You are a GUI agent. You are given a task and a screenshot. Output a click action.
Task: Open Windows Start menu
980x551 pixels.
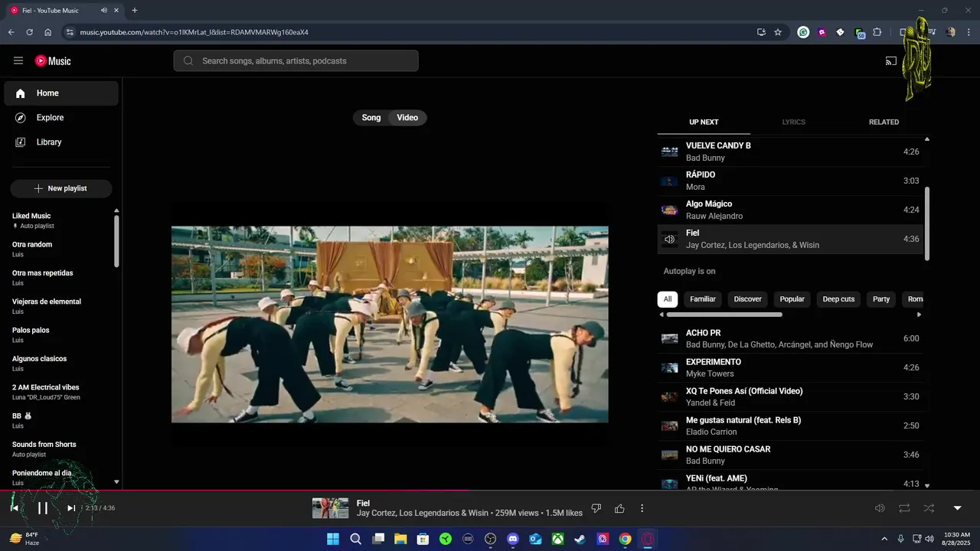(333, 539)
